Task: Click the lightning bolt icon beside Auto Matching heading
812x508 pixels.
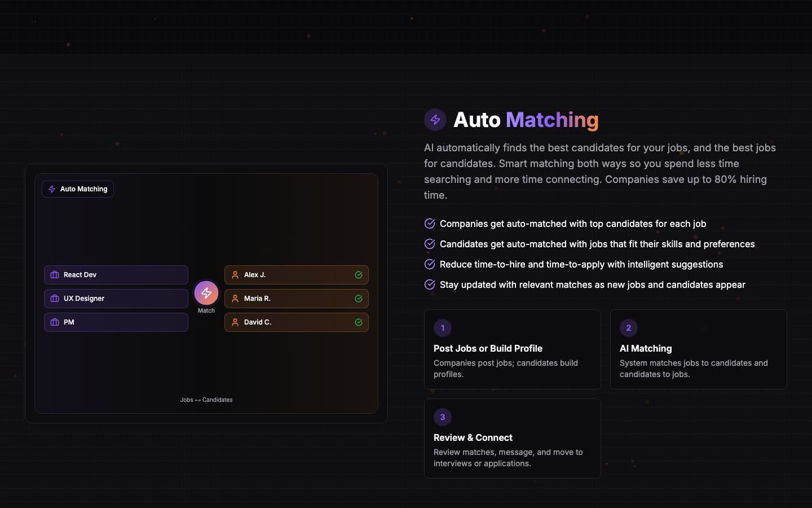Action: coord(435,120)
